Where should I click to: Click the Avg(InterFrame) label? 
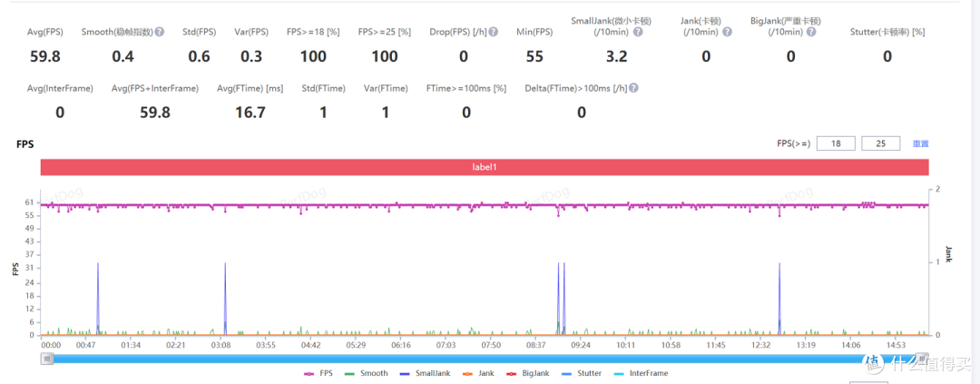(x=60, y=89)
